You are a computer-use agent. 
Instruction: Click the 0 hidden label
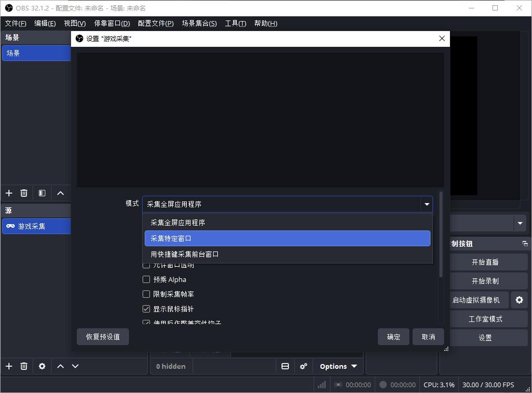pos(171,366)
